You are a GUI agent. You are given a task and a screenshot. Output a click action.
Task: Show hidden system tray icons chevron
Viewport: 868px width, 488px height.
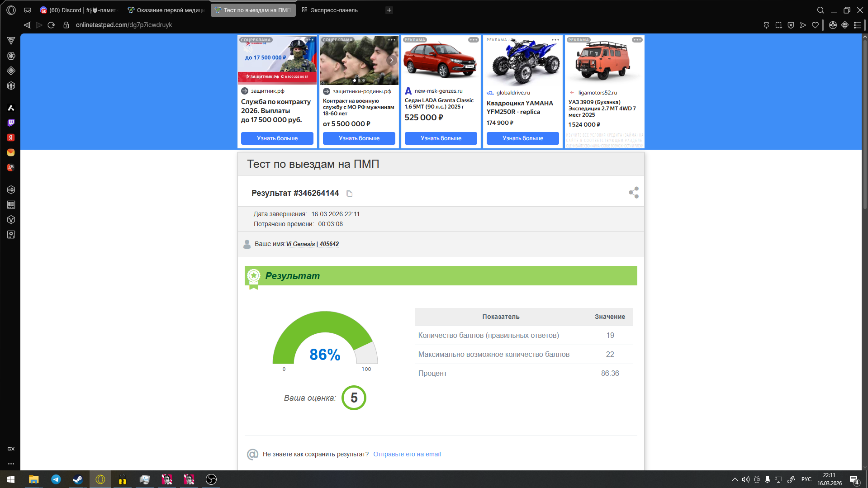[735, 479]
